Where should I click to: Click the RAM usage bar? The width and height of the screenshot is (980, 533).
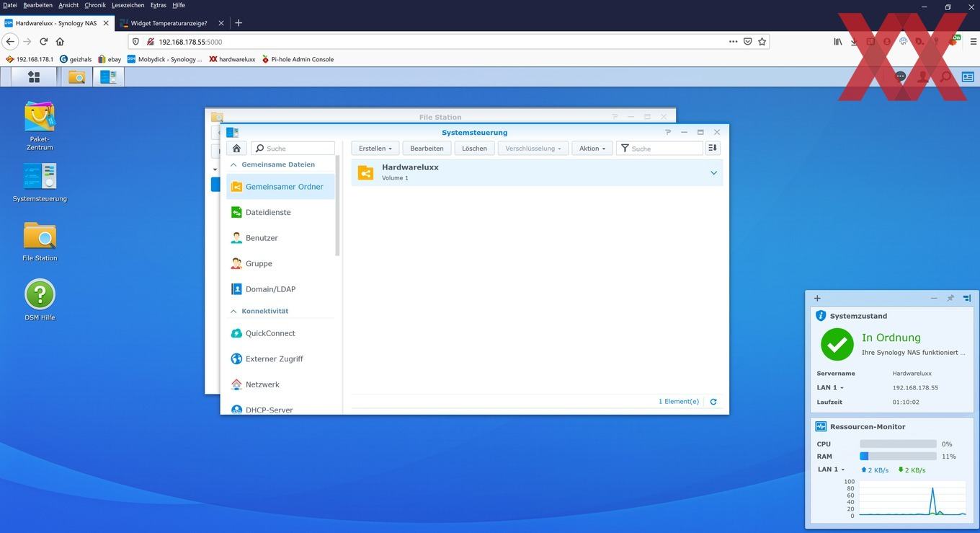[x=898, y=457]
